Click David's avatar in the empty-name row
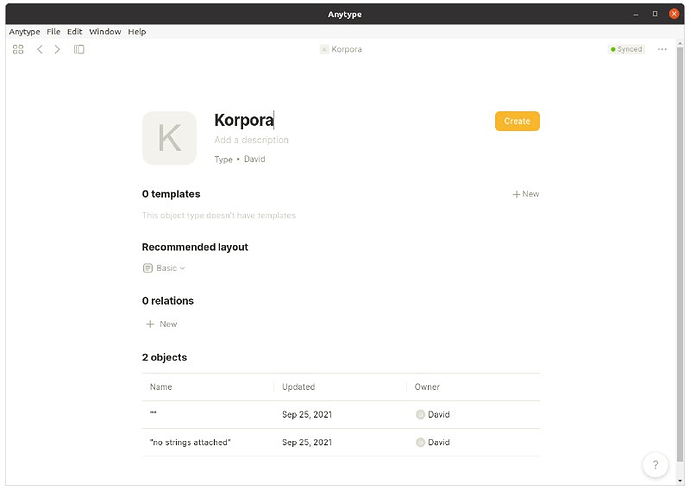Image resolution: width=690 pixels, height=491 pixels. coord(420,414)
